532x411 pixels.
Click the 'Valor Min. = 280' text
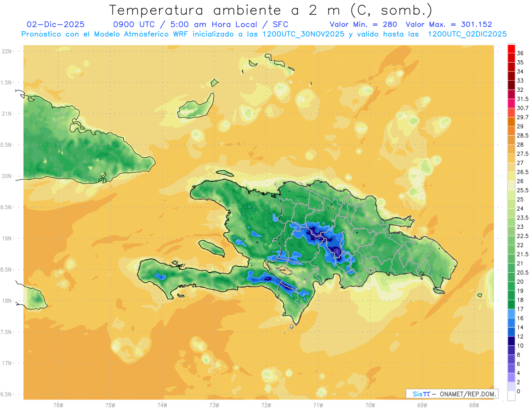click(x=364, y=24)
